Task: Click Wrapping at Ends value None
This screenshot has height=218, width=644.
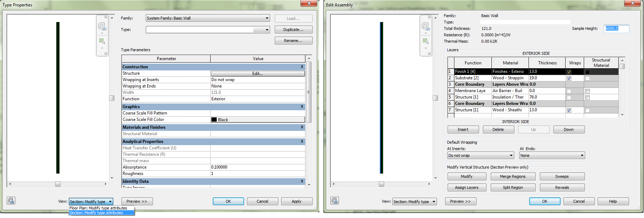Action: (x=258, y=86)
